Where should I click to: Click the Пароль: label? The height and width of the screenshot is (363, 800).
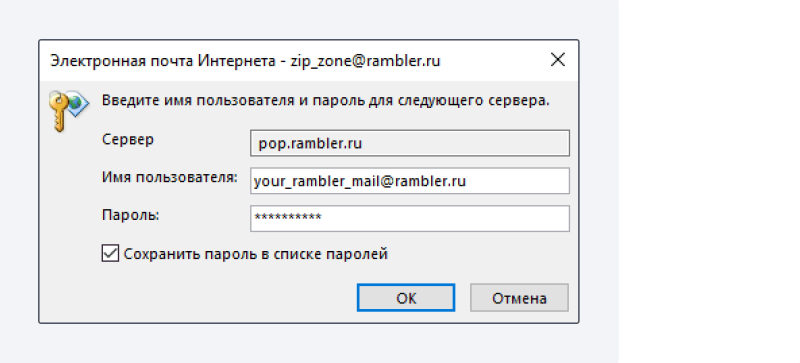[x=131, y=215]
